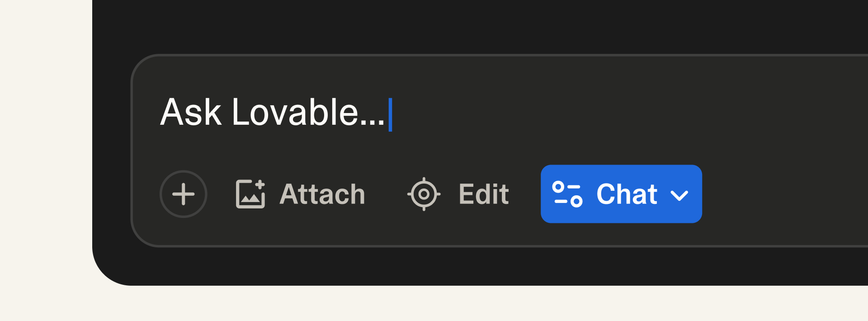Screen dimensions: 868x321
Task: Open the plus menu for more options
Action: [x=183, y=194]
